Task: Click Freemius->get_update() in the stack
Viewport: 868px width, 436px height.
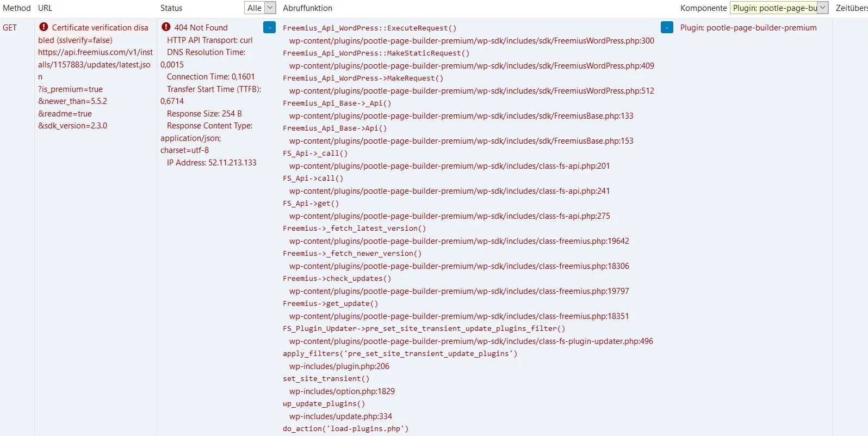Action: (x=331, y=304)
